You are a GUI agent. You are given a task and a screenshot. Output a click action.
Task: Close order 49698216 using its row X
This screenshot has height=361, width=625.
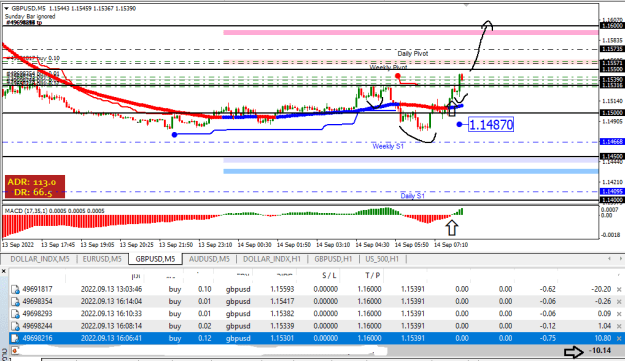click(619, 339)
